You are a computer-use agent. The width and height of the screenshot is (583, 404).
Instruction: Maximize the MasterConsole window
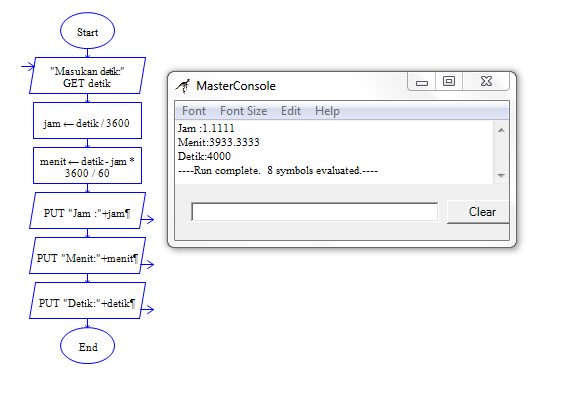449,81
